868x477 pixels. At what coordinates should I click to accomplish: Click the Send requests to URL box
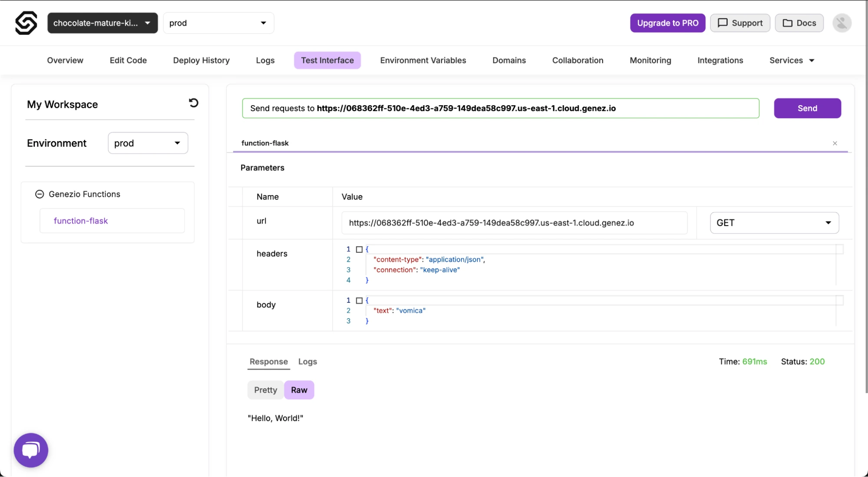pos(500,108)
